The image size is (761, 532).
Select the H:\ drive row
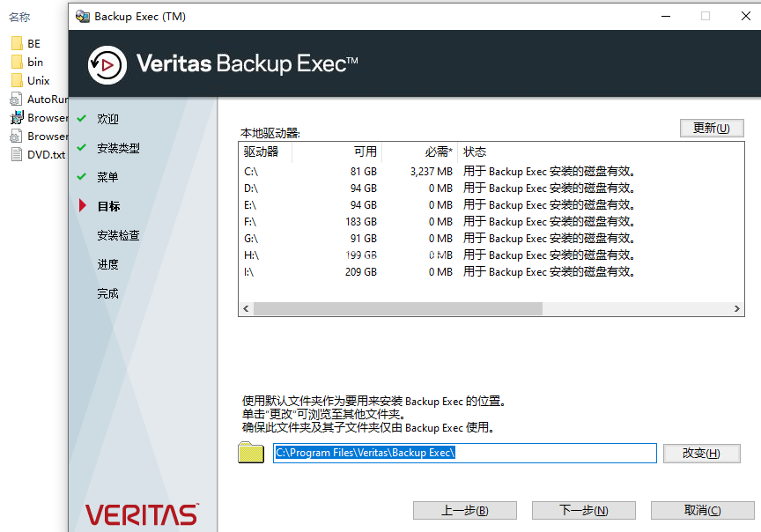pyautogui.click(x=491, y=255)
